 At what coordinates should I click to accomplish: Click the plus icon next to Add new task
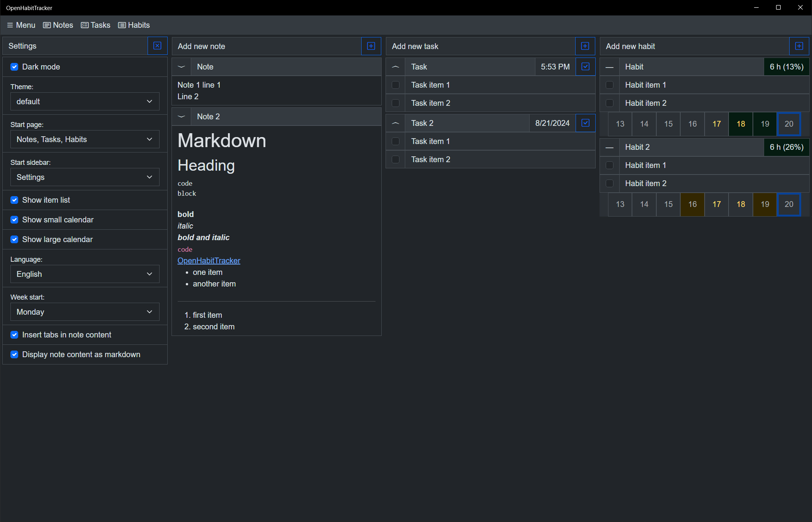[x=585, y=46]
